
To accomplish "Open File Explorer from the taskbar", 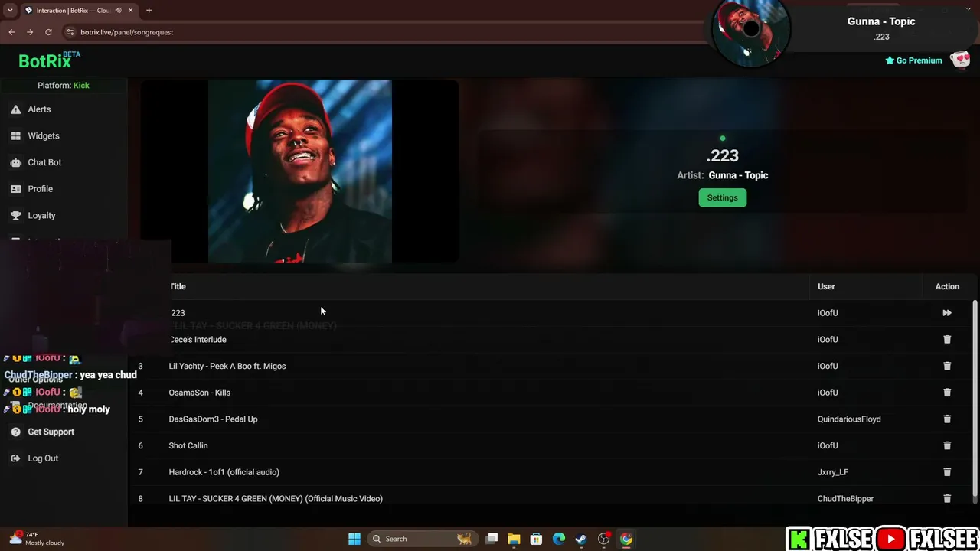I will pyautogui.click(x=514, y=539).
